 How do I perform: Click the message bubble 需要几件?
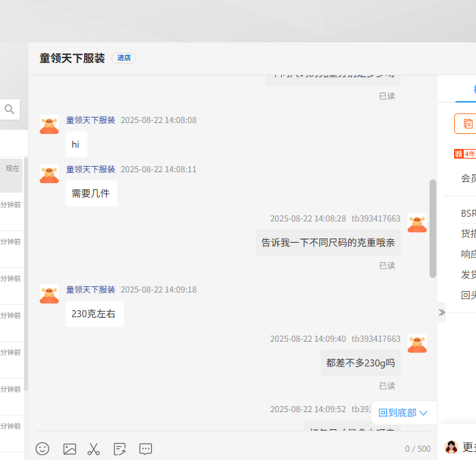tap(91, 193)
